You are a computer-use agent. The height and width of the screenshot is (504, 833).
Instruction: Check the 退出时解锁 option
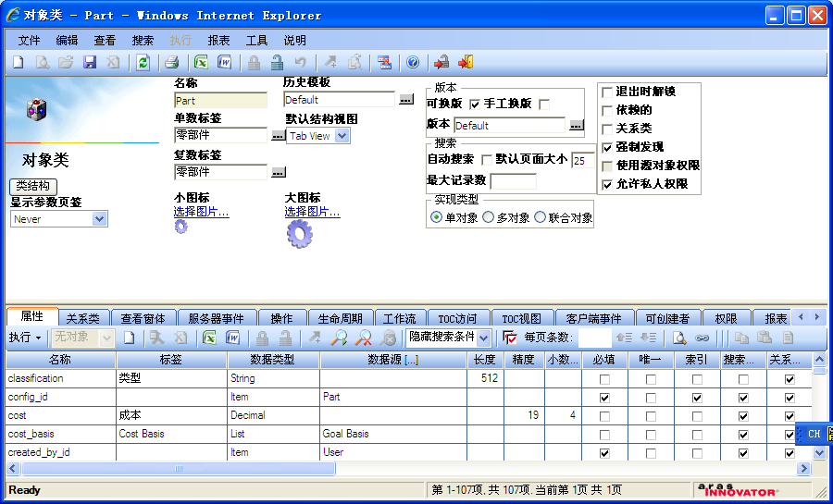pyautogui.click(x=607, y=92)
